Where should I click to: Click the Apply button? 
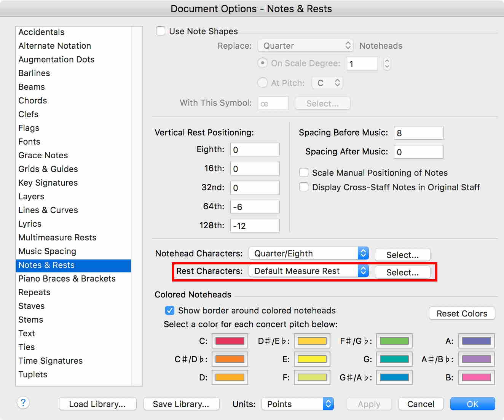(369, 404)
